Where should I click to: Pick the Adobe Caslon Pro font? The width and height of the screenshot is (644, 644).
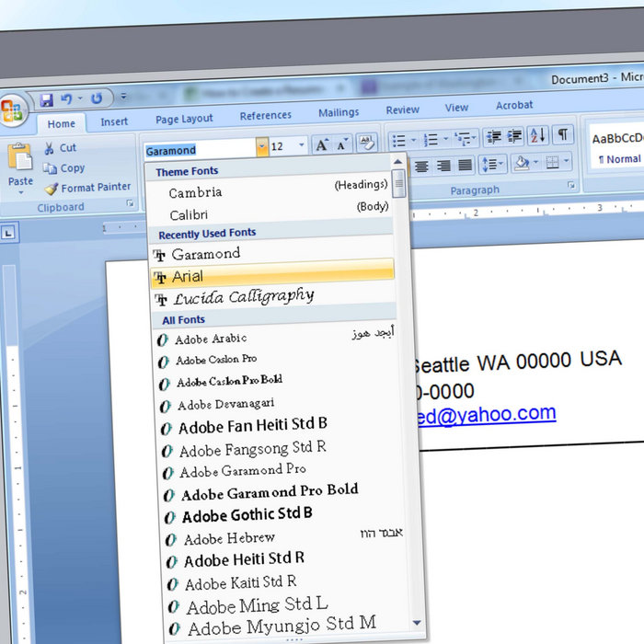click(x=276, y=359)
